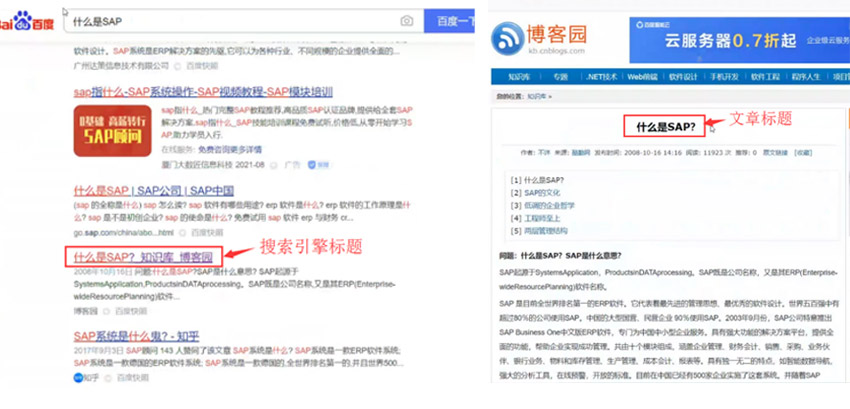
Task: Open result 'sap指什么-SAP系统操作-SAP视频教程'
Action: click(203, 92)
